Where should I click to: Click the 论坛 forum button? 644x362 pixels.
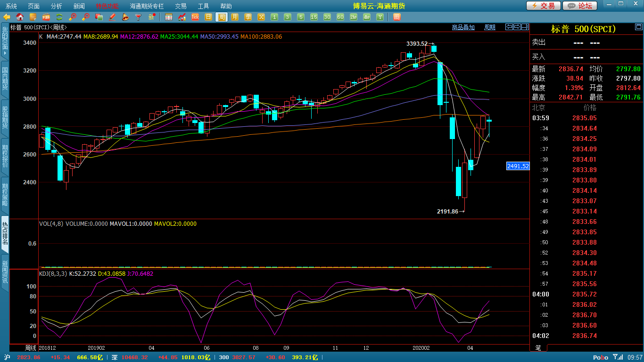[580, 6]
